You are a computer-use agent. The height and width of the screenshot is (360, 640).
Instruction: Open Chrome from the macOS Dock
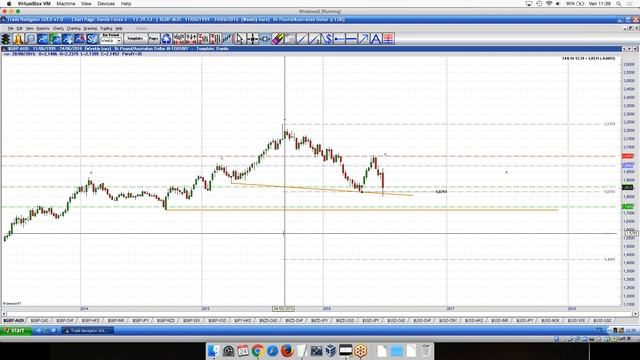(x=258, y=351)
